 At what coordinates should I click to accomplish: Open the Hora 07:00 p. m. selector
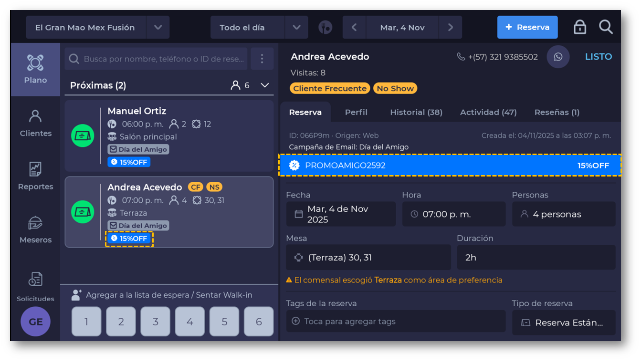point(454,214)
